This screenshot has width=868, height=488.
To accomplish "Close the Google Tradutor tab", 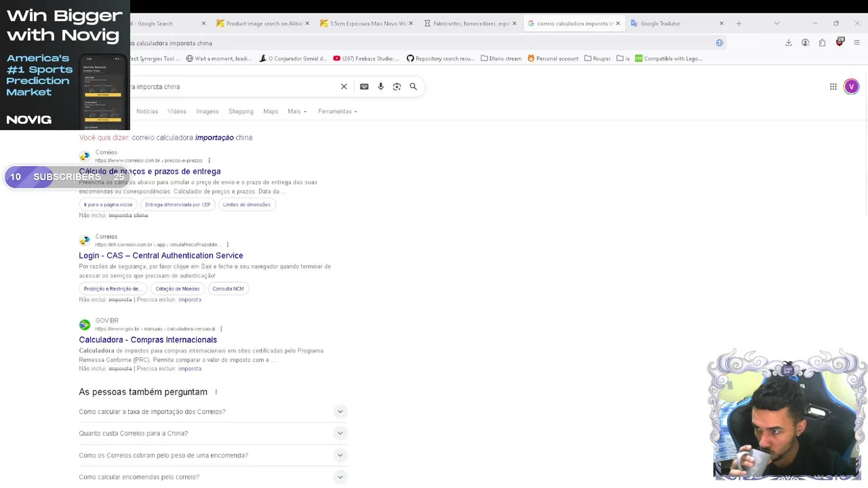I will pos(722,23).
